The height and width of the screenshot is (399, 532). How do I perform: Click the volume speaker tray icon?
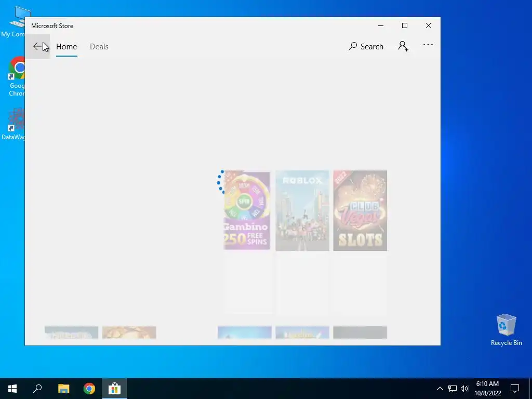pos(464,389)
